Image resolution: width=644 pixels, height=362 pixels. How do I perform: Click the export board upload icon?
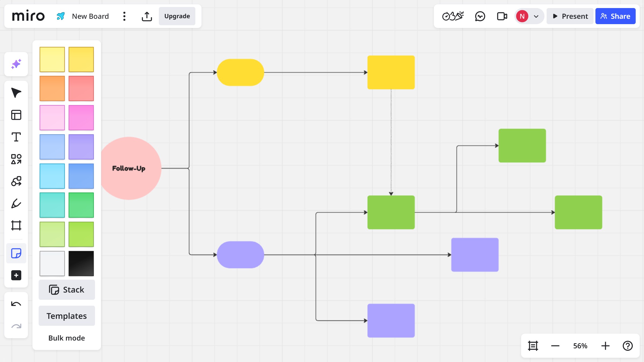pyautogui.click(x=147, y=16)
